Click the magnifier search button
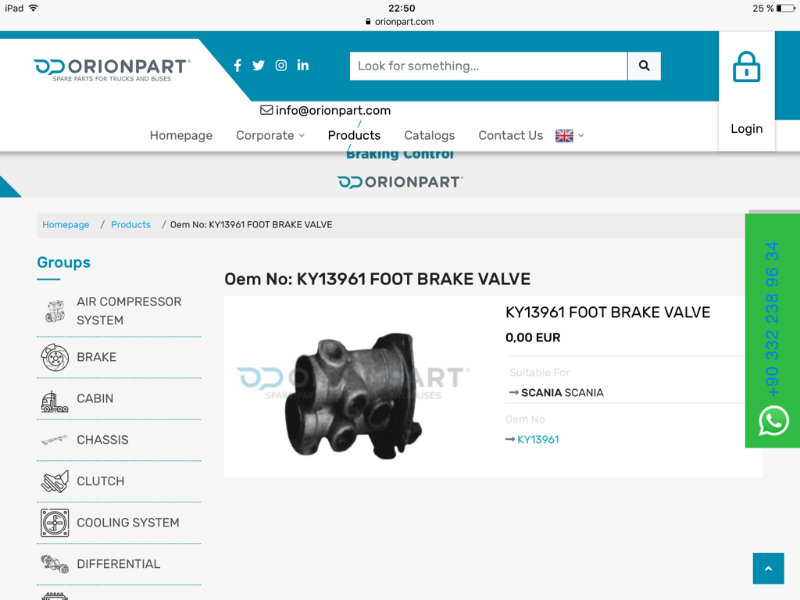Image resolution: width=800 pixels, height=600 pixels. coord(644,66)
